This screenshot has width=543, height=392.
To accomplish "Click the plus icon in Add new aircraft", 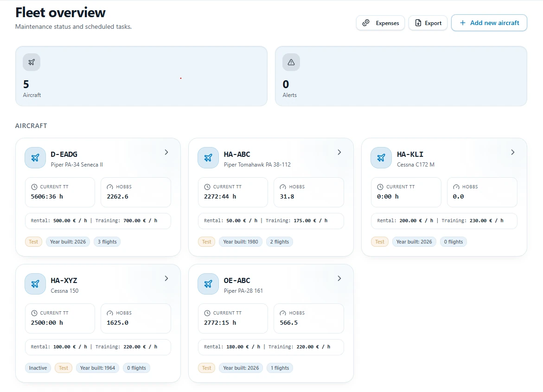I will point(463,23).
